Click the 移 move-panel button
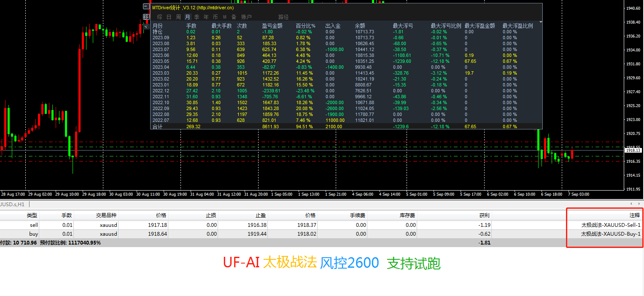The image size is (644, 296). [146, 17]
